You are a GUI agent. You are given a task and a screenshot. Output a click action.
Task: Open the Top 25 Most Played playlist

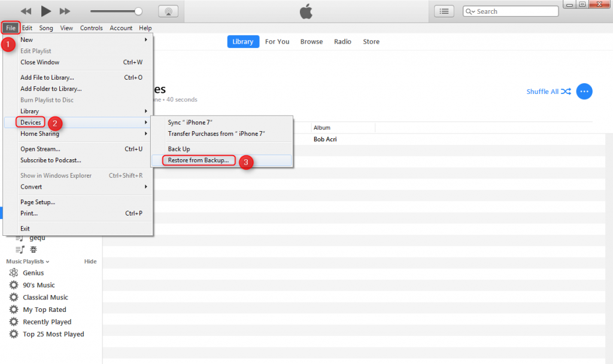coord(53,334)
